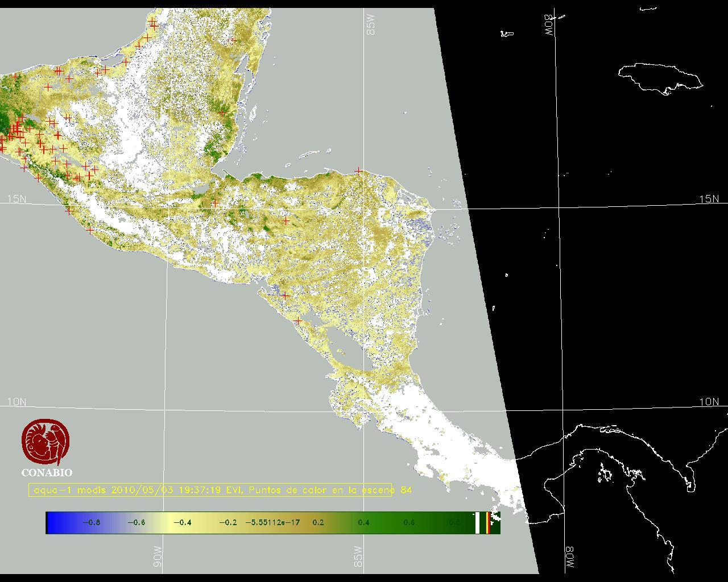728x582 pixels.
Task: Click the 85W longitude label at top
Action: (371, 25)
